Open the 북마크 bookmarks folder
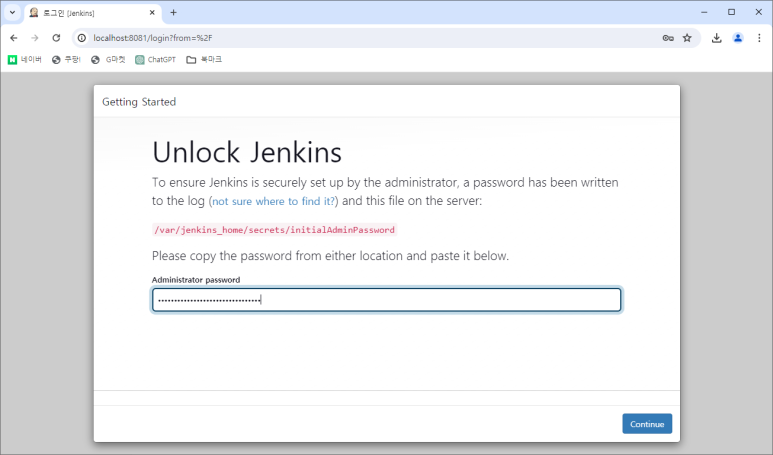The width and height of the screenshot is (773, 455). [204, 60]
